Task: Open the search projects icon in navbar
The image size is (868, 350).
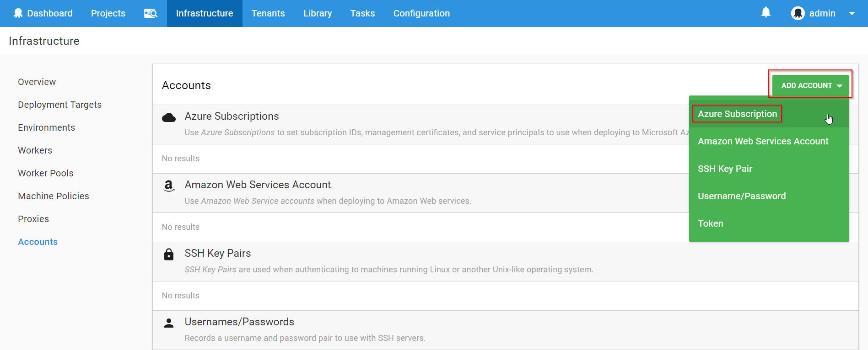Action: [x=151, y=13]
